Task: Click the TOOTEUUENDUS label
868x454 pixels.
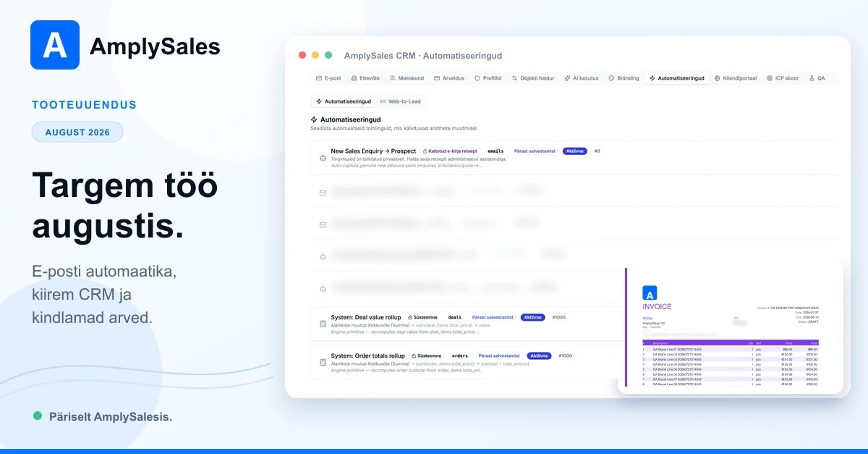Action: click(84, 105)
